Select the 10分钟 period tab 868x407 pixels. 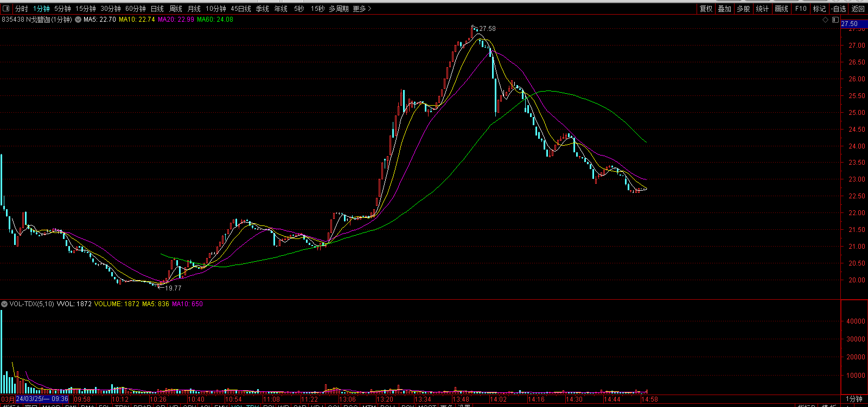216,9
